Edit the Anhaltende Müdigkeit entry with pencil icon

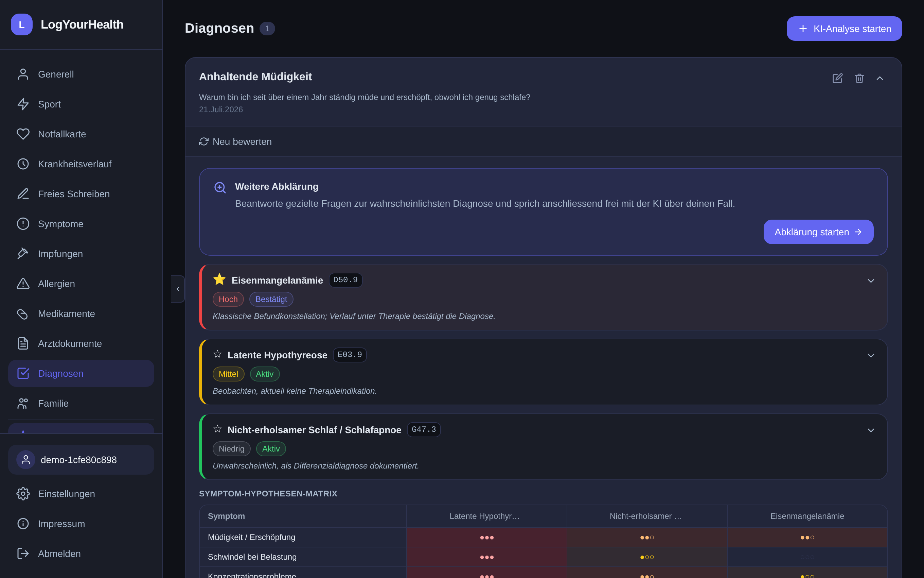point(837,78)
